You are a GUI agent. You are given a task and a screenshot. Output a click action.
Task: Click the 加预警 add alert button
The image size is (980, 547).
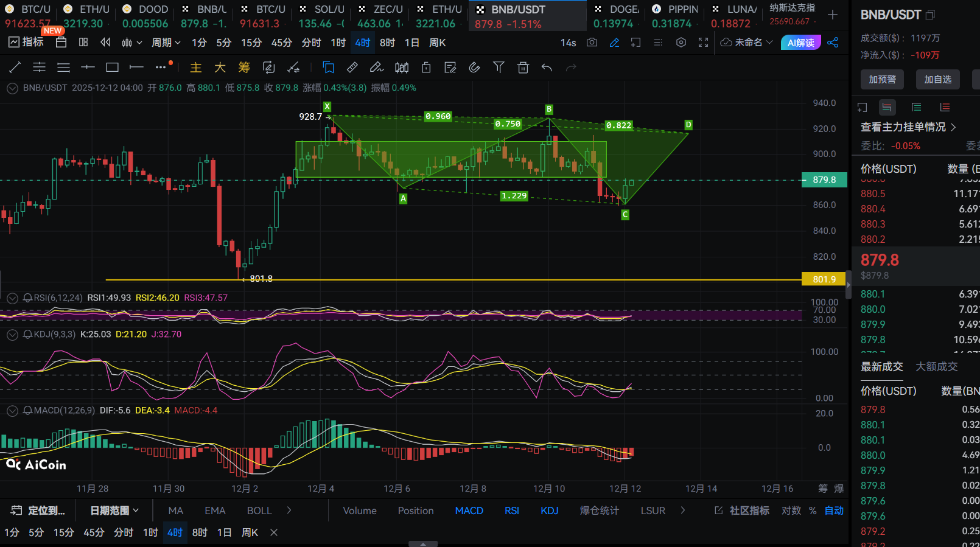(x=882, y=80)
